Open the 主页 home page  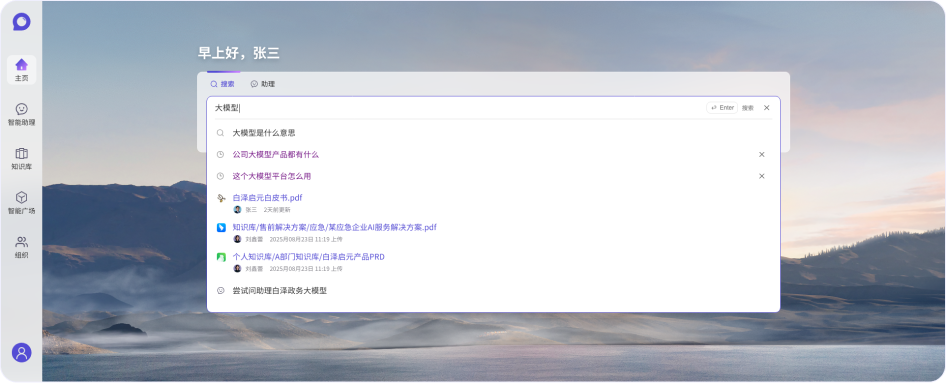click(x=22, y=69)
